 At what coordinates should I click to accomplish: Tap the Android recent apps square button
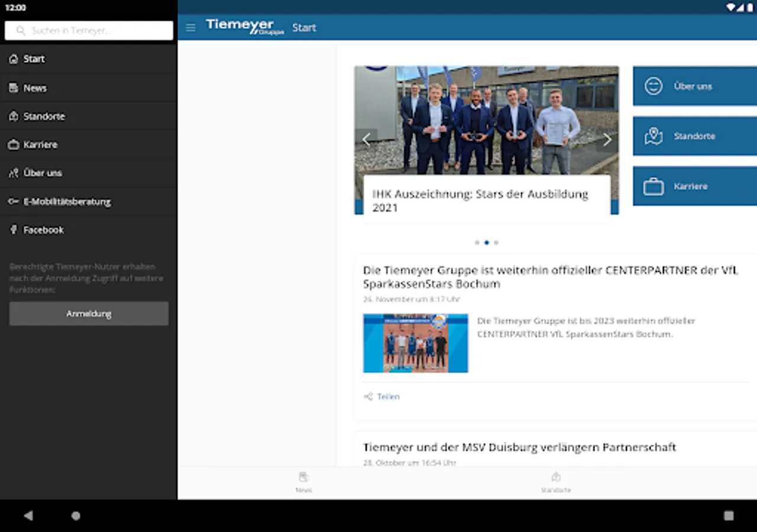coord(729,515)
